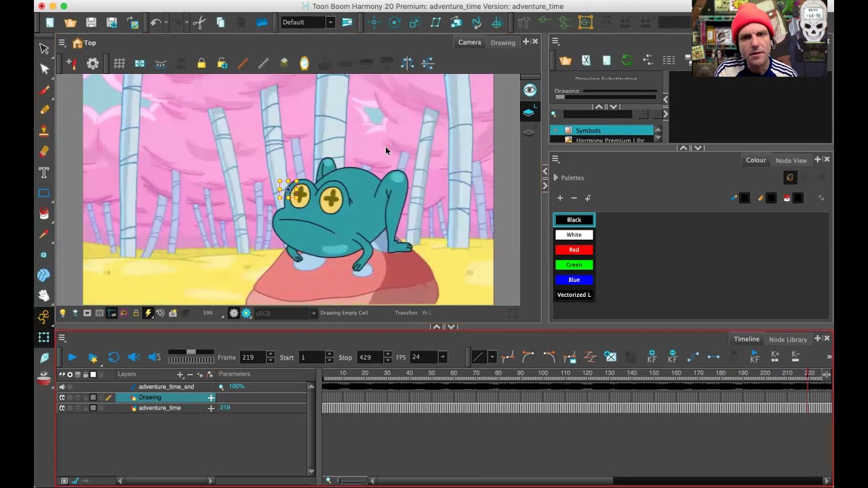Viewport: 868px width, 488px height.
Task: Add a new colour with plus button
Action: coord(560,198)
